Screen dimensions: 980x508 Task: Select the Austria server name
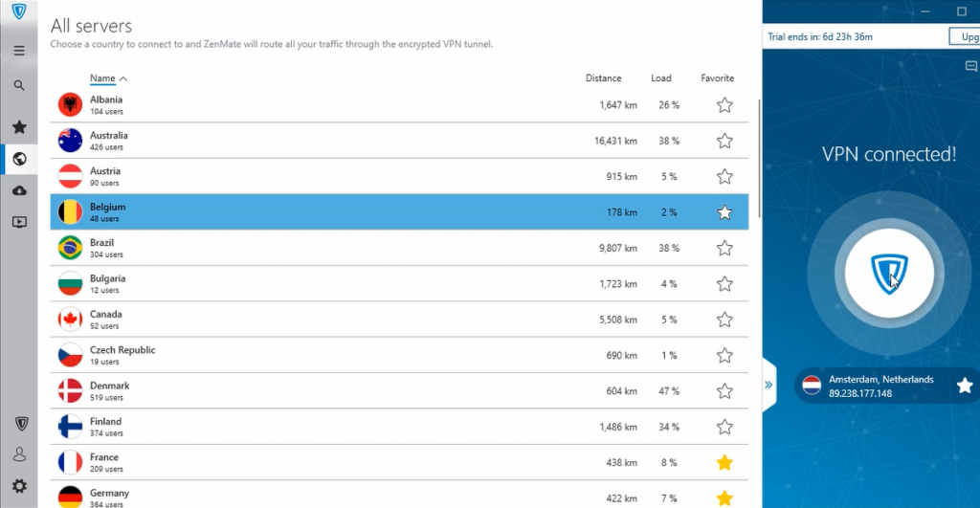coord(105,170)
